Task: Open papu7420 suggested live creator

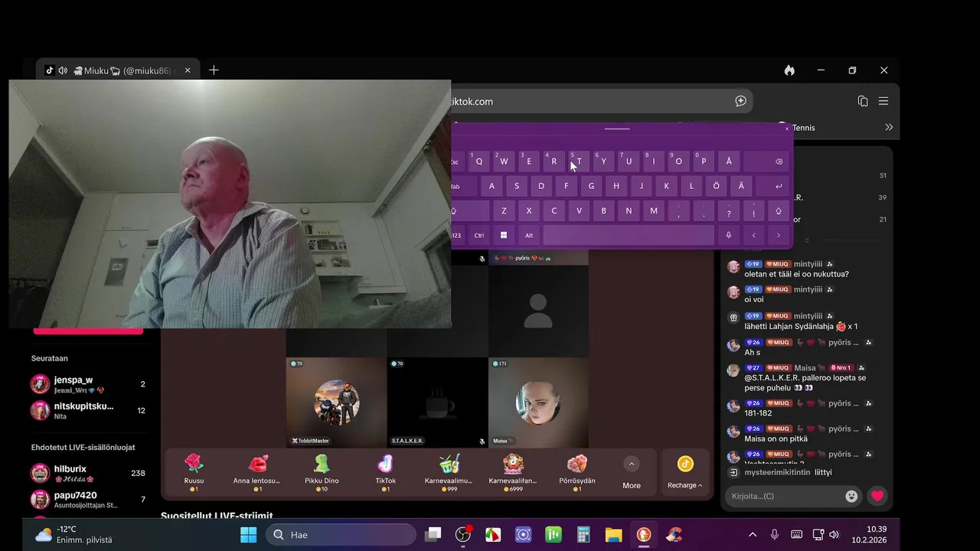Action: tap(88, 500)
